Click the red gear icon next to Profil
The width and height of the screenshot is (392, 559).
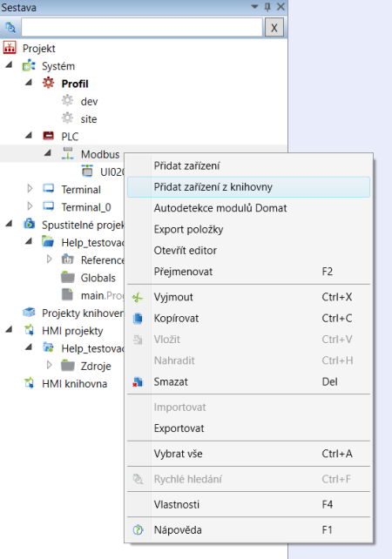coord(48,83)
